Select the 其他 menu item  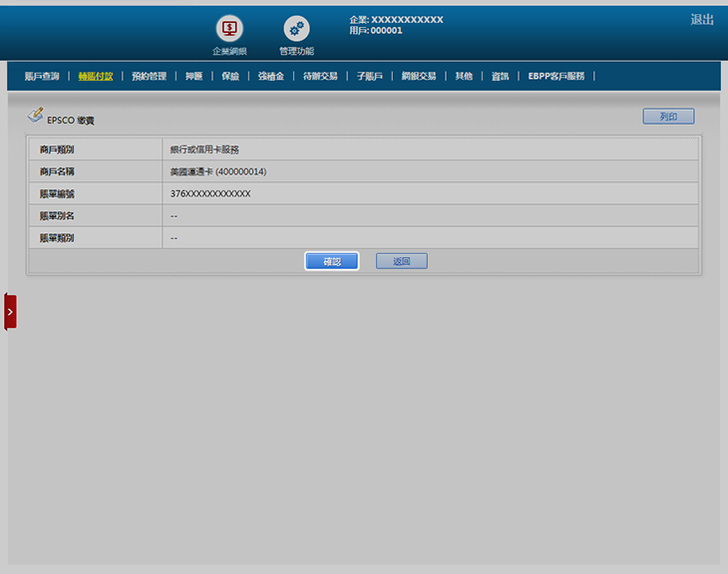point(464,76)
